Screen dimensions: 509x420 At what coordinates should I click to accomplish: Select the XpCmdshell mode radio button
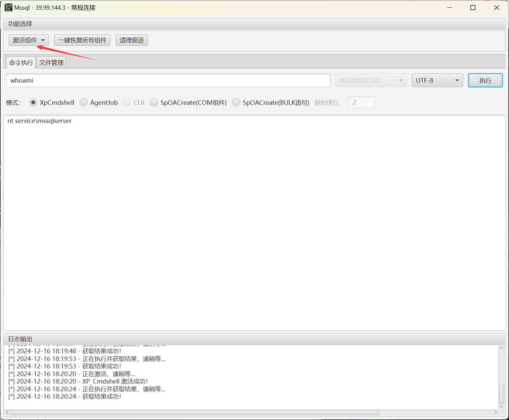(x=33, y=102)
